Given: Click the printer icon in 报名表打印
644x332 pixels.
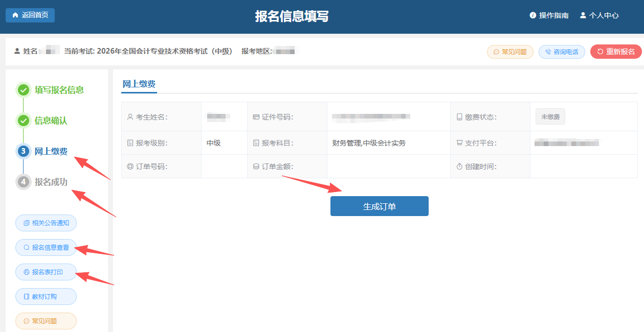Looking at the screenshot, I should (27, 272).
